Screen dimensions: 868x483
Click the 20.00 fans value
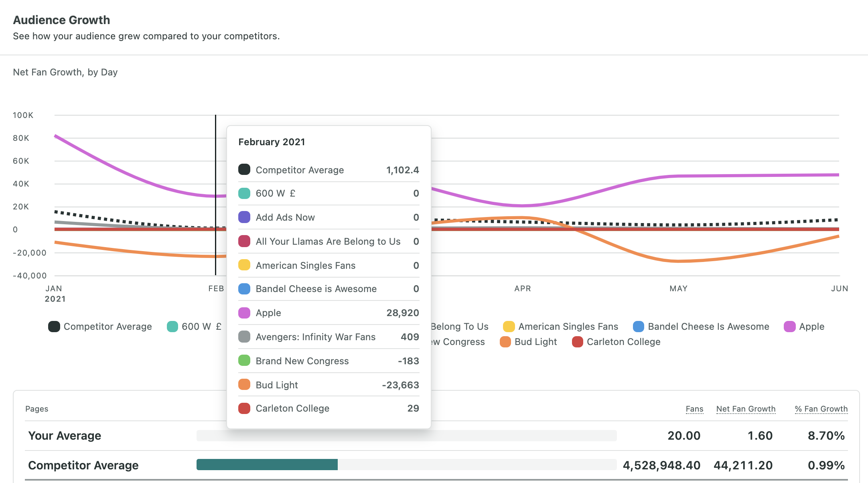[x=684, y=436]
